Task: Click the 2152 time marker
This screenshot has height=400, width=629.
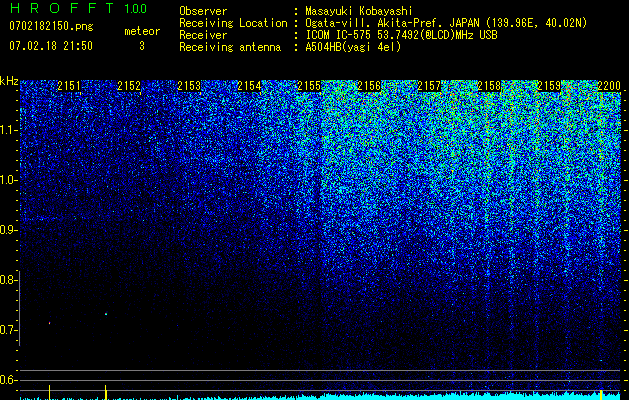Action: click(129, 86)
